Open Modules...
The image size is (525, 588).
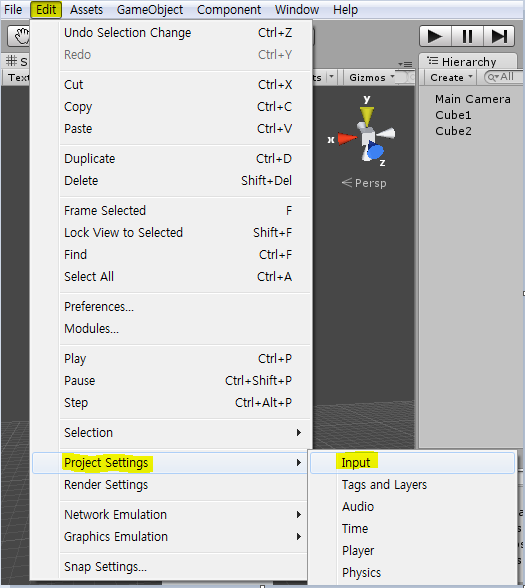point(172,329)
